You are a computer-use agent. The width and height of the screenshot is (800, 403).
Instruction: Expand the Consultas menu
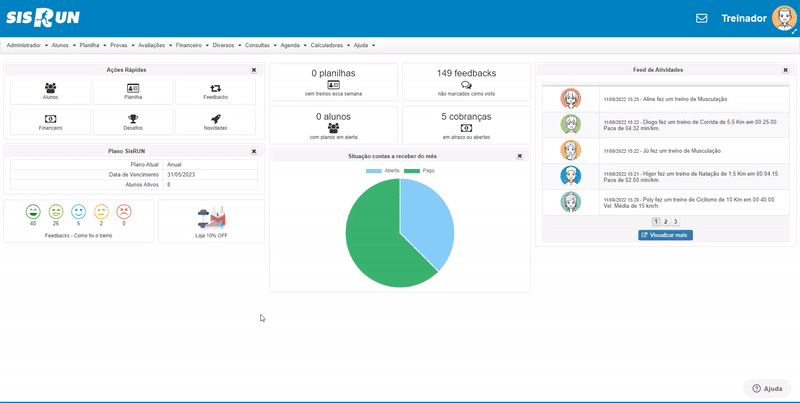[261, 45]
